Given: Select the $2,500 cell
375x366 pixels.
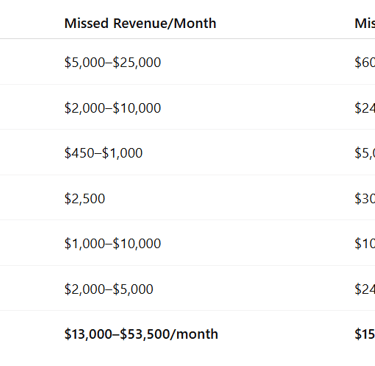Looking at the screenshot, I should point(85,198).
